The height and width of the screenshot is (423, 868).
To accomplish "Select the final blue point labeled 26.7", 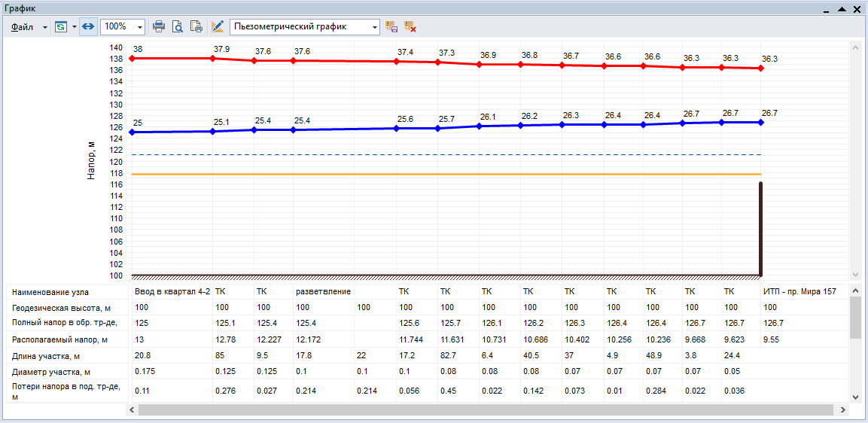I will pos(761,123).
